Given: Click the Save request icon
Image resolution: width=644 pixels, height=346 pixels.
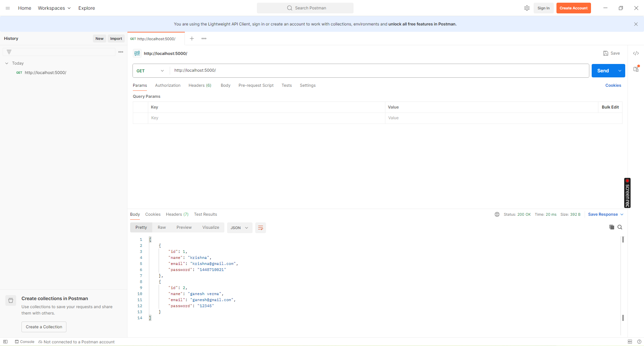Looking at the screenshot, I should (x=606, y=53).
